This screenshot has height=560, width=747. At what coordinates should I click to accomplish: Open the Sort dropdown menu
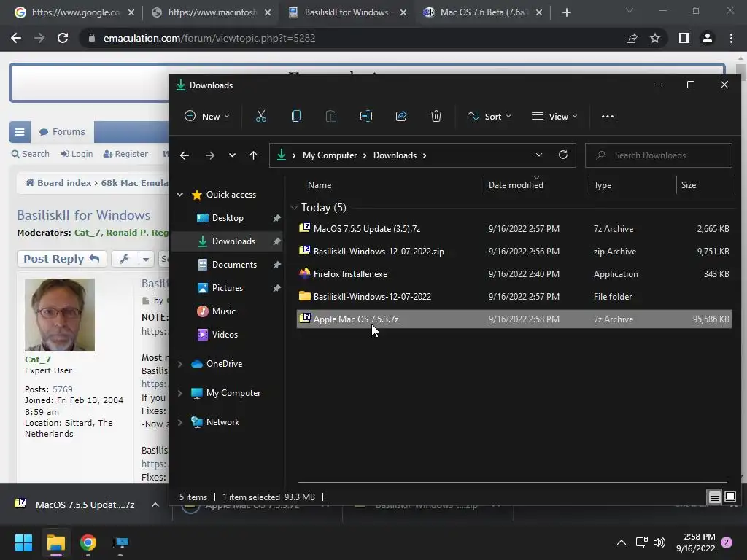click(x=489, y=116)
